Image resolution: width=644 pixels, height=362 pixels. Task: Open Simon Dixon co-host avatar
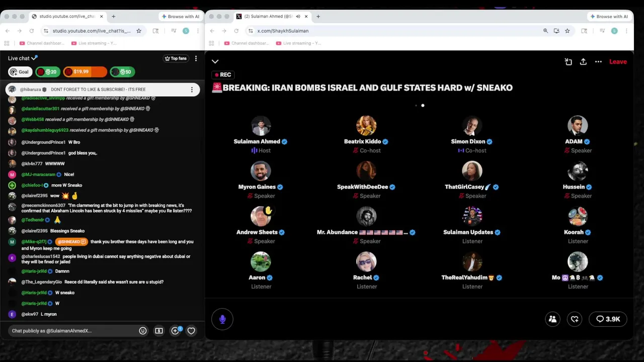[472, 126]
